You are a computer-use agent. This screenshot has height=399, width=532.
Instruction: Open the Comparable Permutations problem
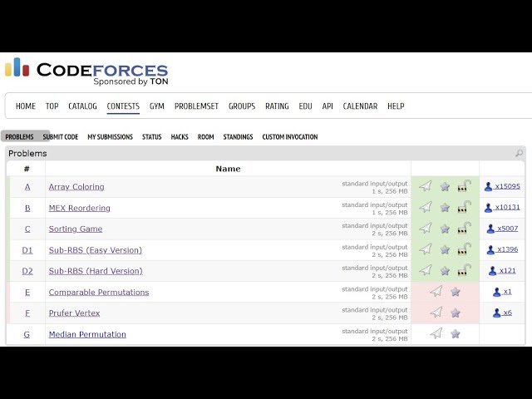[x=99, y=292]
